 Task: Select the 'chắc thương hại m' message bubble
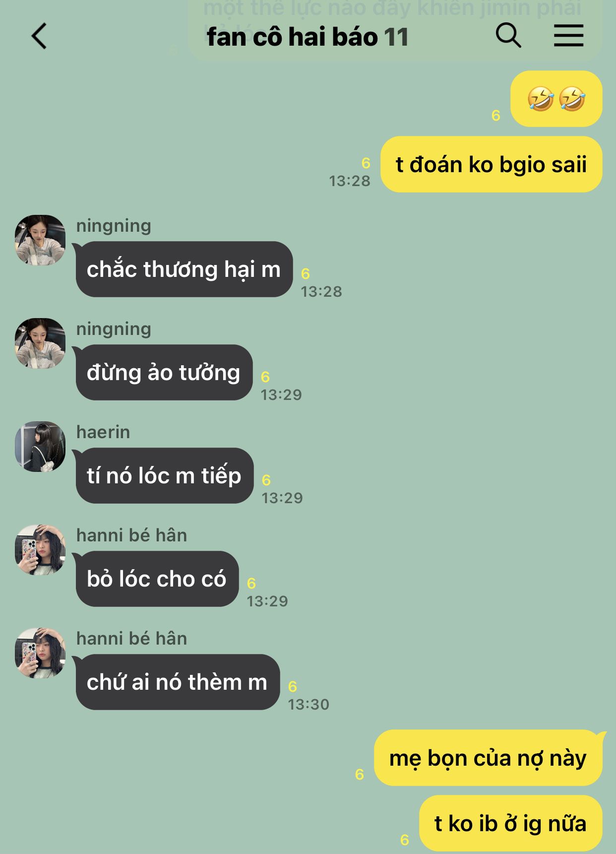coord(184,269)
